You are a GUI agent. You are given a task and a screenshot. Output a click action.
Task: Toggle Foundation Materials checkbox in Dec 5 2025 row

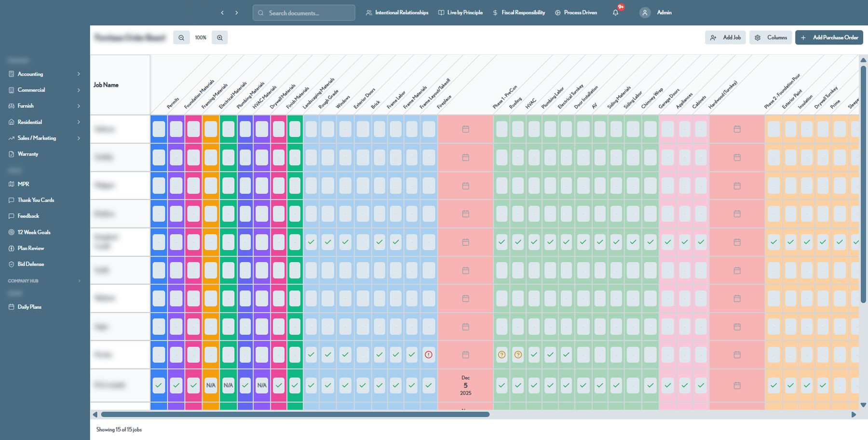point(176,386)
